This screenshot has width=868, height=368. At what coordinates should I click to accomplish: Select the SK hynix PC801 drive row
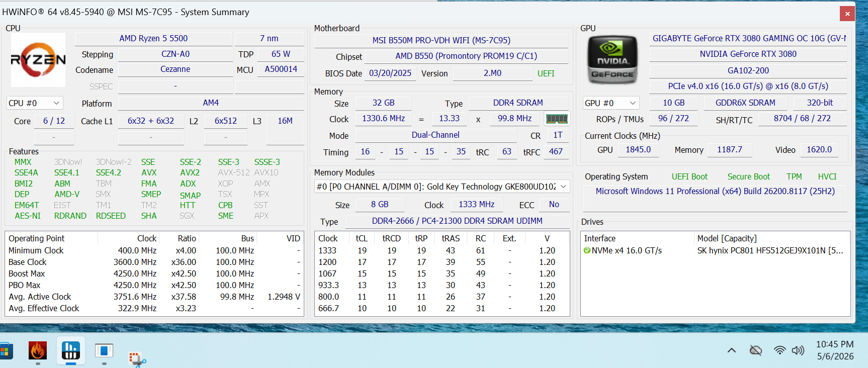[x=715, y=250]
